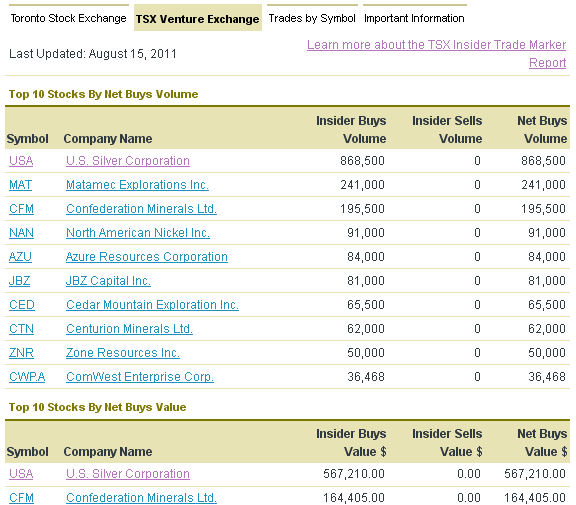Open U.S. Silver Corporation in the Volume table

coord(128,161)
